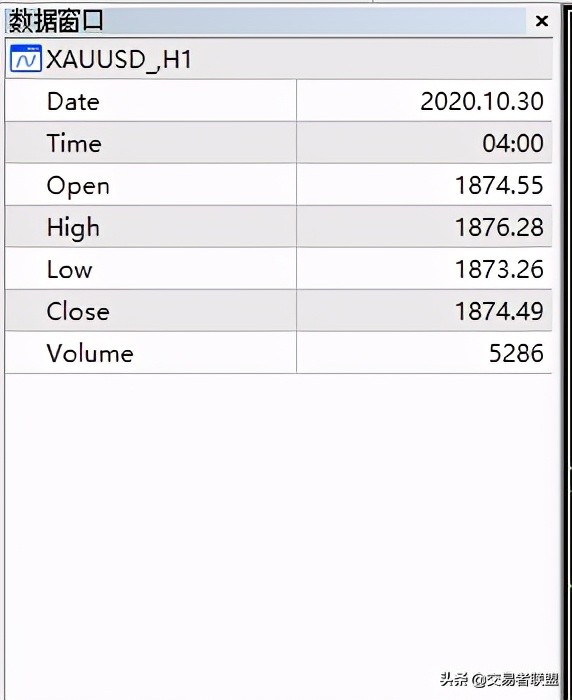Click the volume value 5286
This screenshot has width=572, height=700.
[x=516, y=353]
